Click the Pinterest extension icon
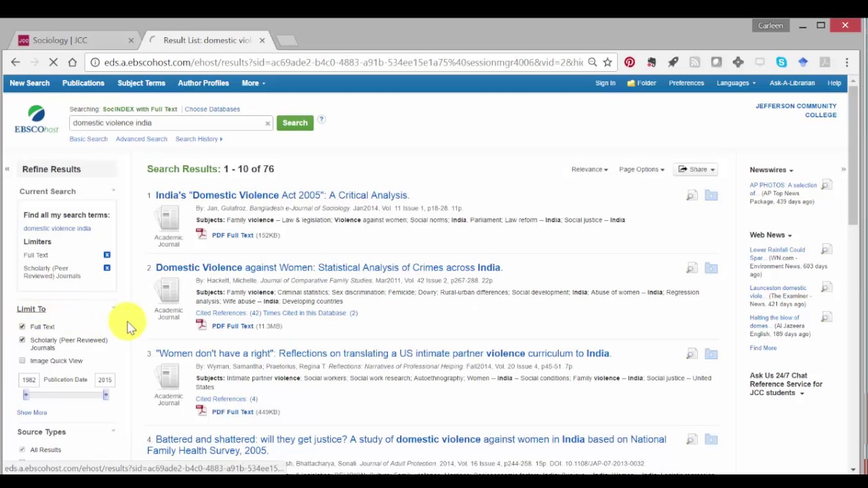Viewport: 868px width, 488px height. [629, 62]
